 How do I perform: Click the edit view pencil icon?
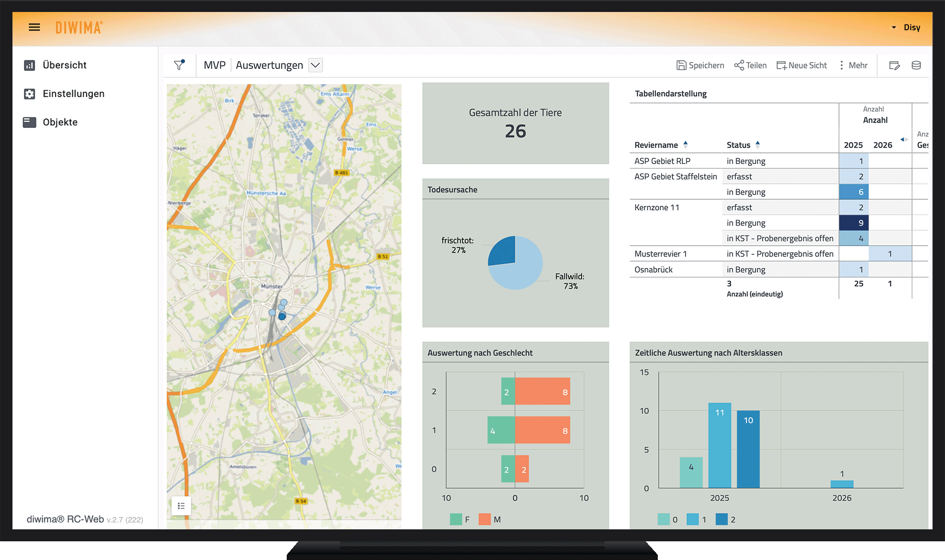(894, 66)
